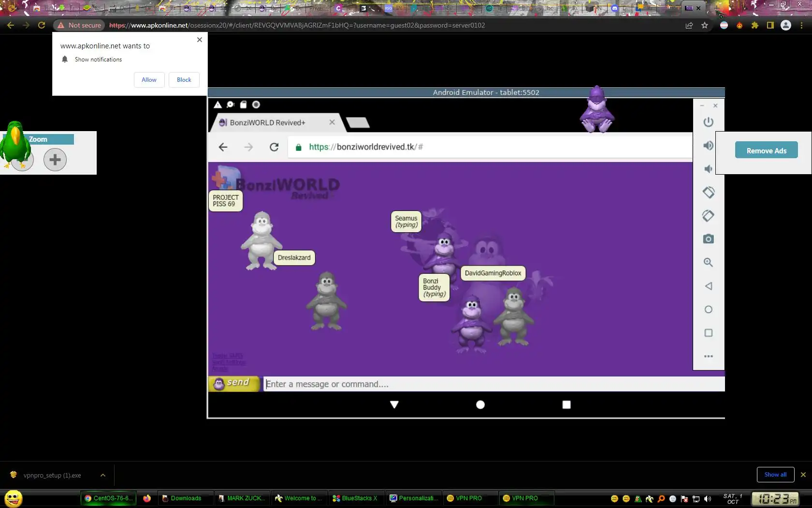The height and width of the screenshot is (508, 812).
Task: Take an emulator screenshot with camera icon
Action: (708, 239)
